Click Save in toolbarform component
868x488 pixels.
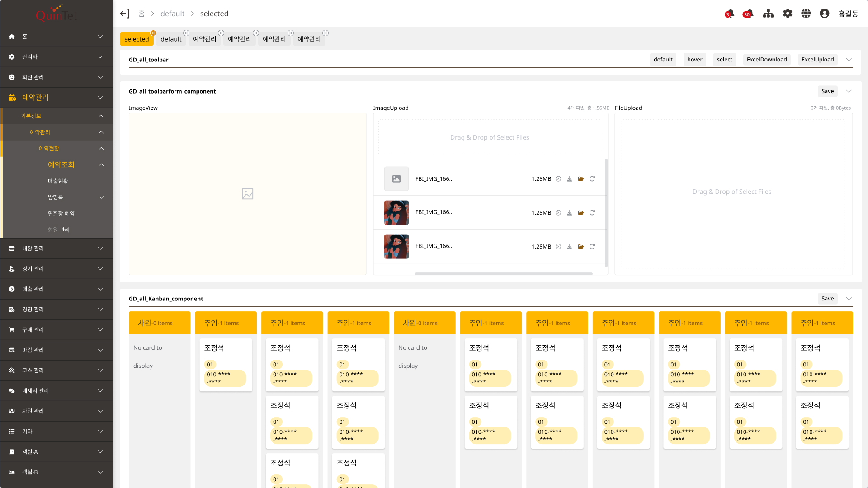827,91
